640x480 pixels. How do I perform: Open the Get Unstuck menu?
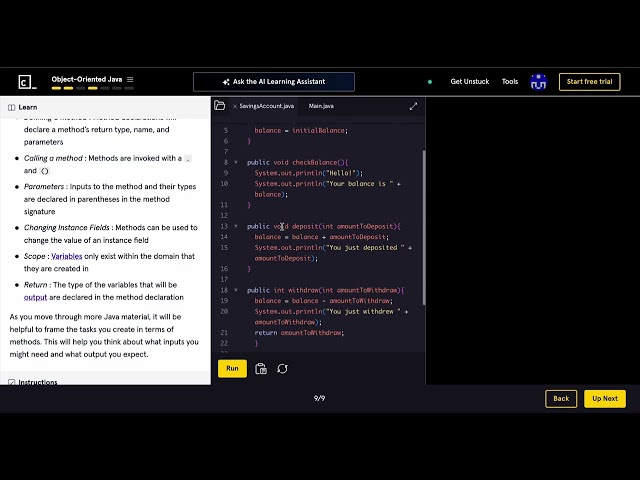[470, 82]
